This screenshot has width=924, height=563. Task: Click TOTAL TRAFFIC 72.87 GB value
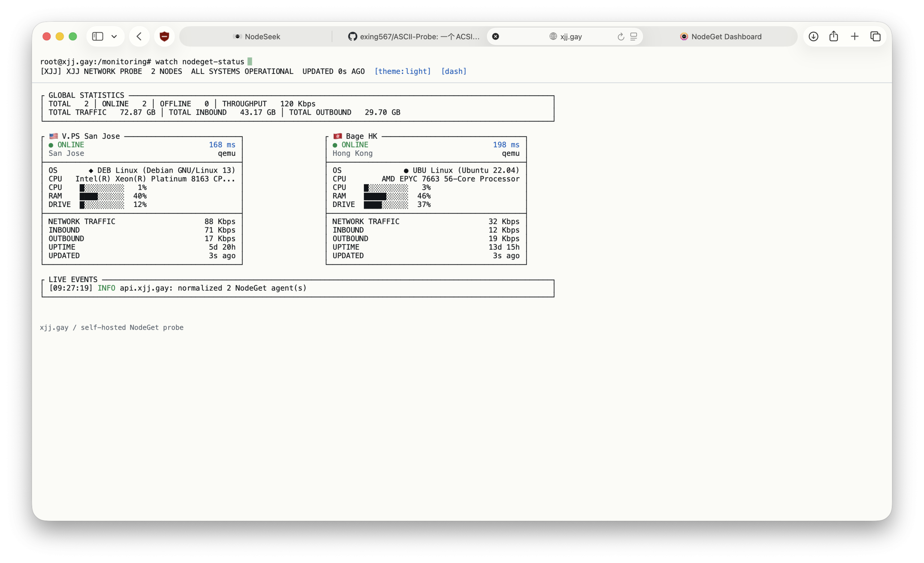pos(137,113)
